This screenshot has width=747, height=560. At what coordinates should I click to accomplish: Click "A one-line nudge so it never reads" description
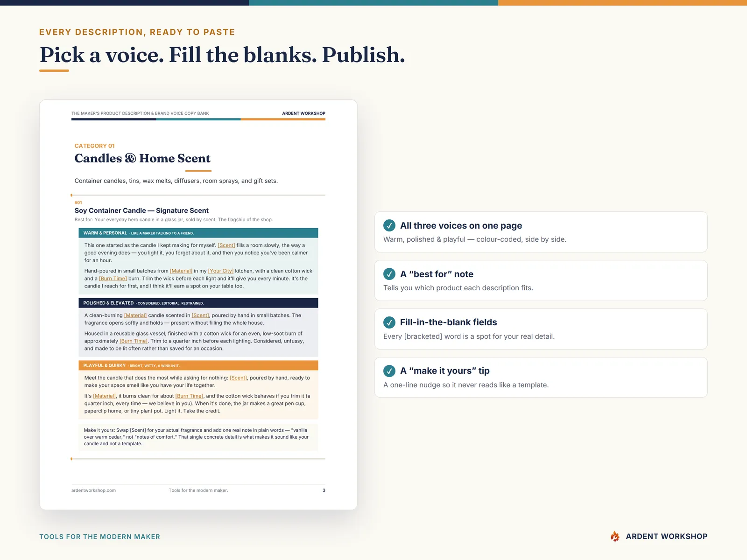466,385
